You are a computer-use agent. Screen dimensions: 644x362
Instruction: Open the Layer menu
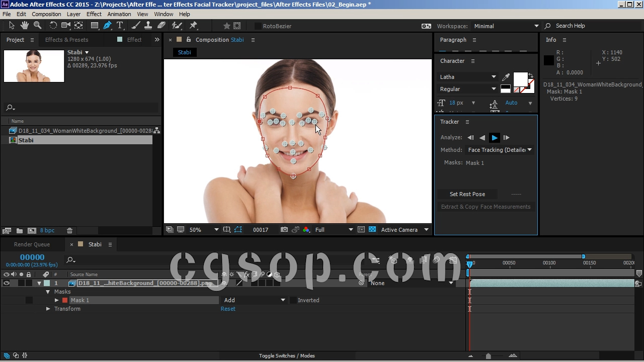(x=73, y=14)
